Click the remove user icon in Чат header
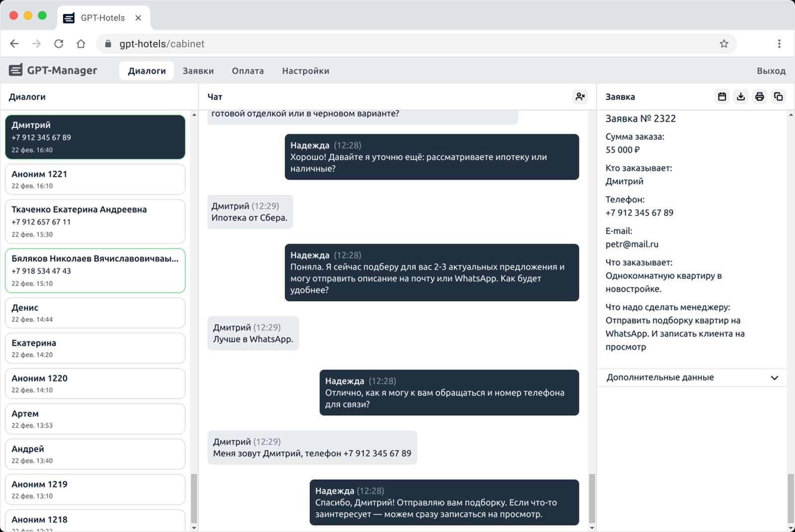Image resolution: width=795 pixels, height=532 pixels. [x=580, y=96]
